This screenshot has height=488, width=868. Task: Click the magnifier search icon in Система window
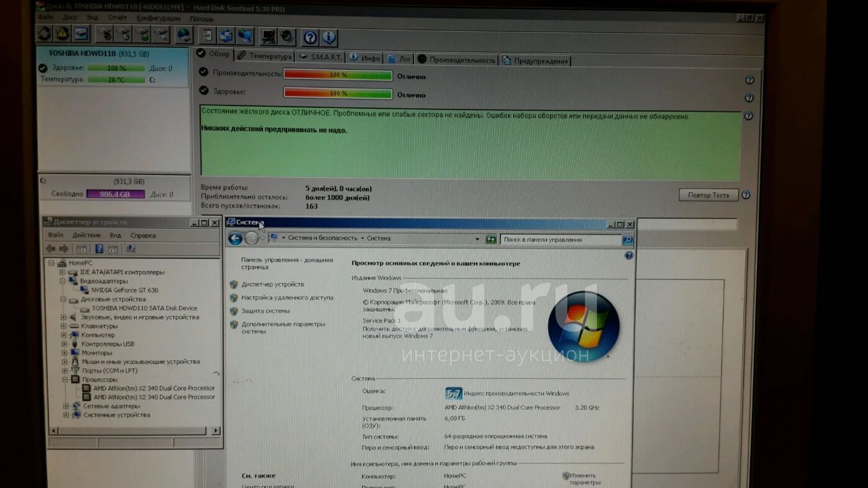[627, 239]
